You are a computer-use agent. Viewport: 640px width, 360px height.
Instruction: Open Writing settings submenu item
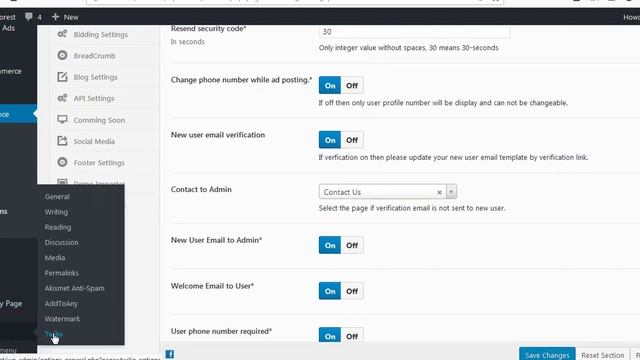click(x=56, y=212)
